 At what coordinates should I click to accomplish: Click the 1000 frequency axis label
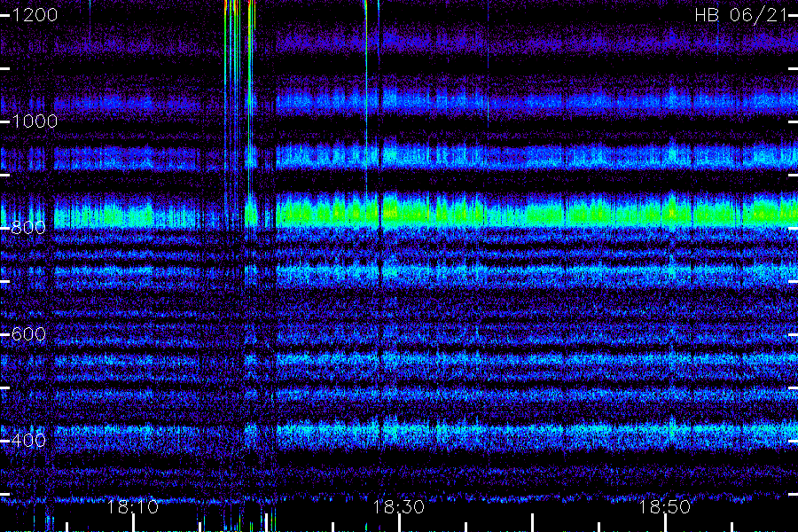pyautogui.click(x=35, y=121)
